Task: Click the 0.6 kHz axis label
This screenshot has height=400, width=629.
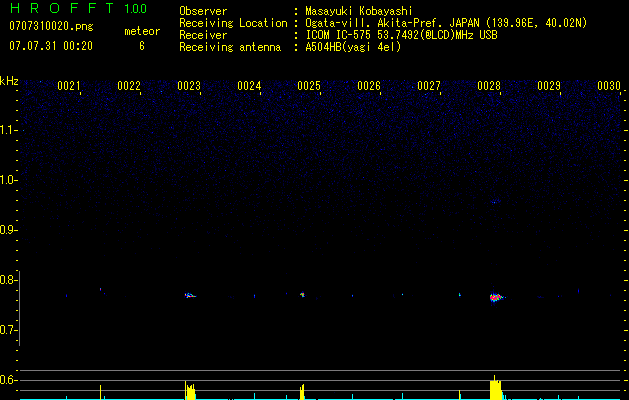Action: [x=8, y=380]
